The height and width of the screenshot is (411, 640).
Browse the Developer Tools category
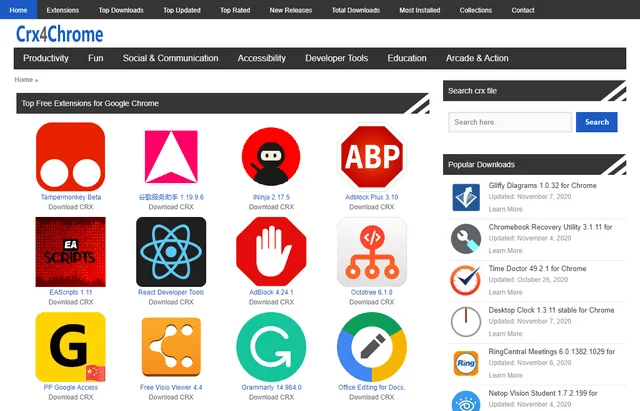tap(337, 58)
